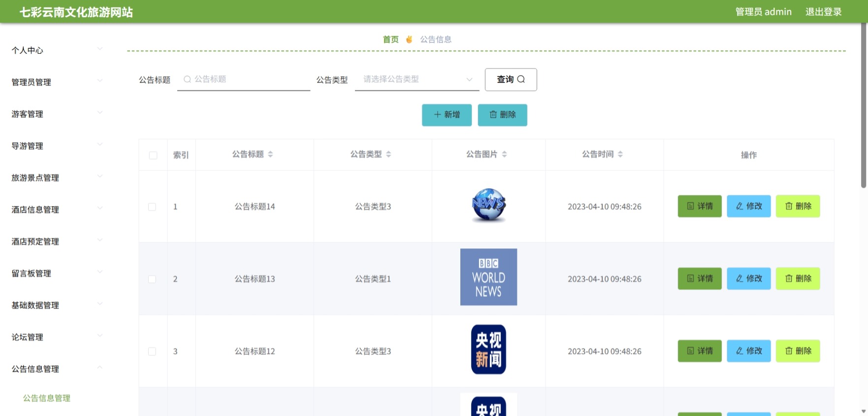Click 删除 for 公告标题14
This screenshot has width=868, height=416.
pyautogui.click(x=798, y=206)
